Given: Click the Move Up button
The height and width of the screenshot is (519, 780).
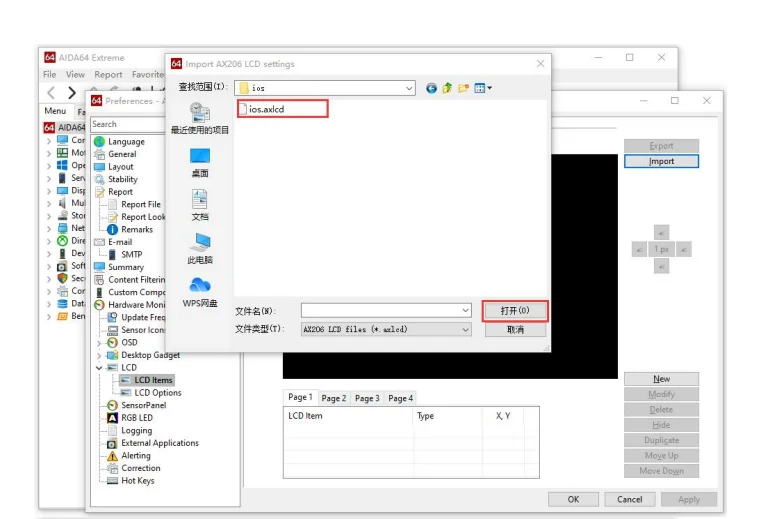Looking at the screenshot, I should coord(661,456).
